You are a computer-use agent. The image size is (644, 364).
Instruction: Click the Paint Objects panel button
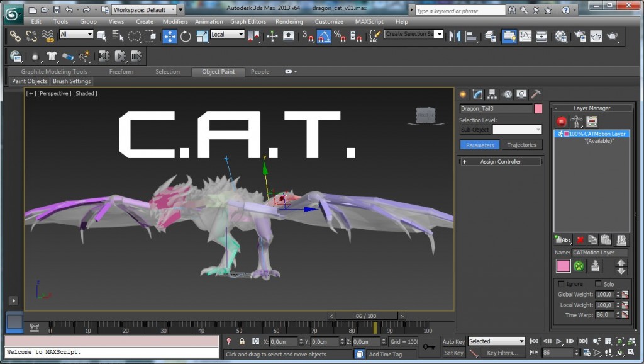click(x=30, y=81)
